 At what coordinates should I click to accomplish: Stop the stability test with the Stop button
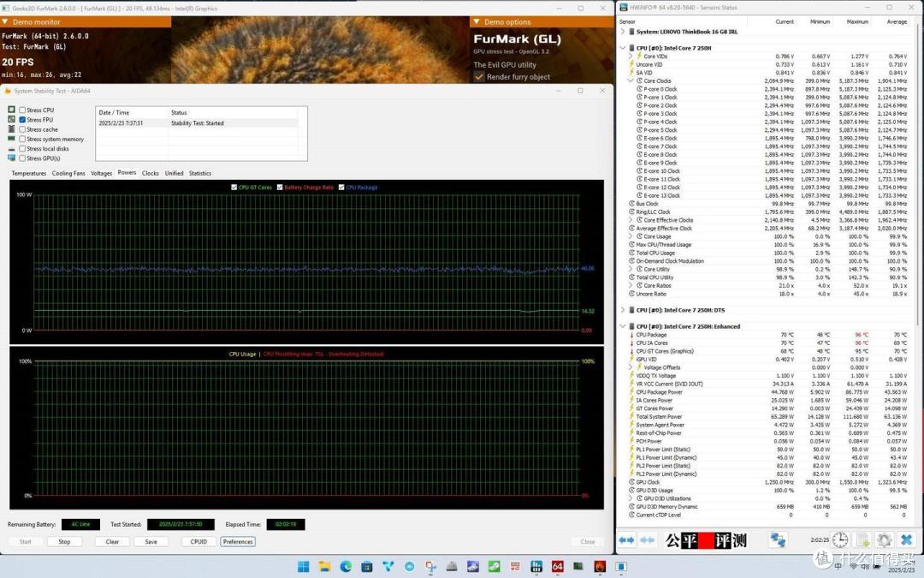pos(64,541)
